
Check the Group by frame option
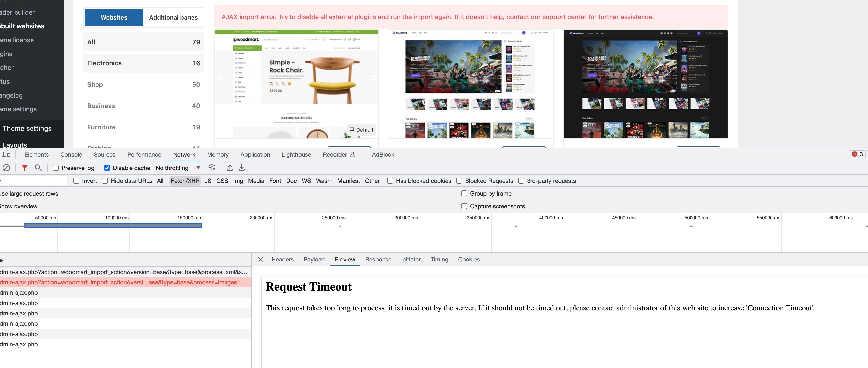tap(464, 193)
